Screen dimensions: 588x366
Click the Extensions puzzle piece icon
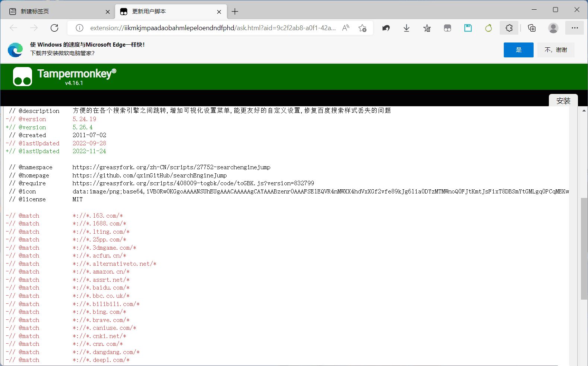click(509, 28)
